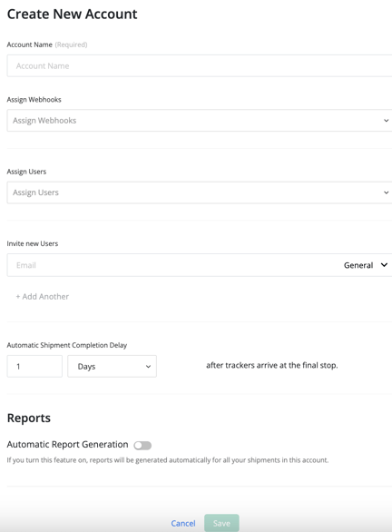This screenshot has height=532, width=392.
Task: Open the Assign Users combo box
Action: point(200,192)
